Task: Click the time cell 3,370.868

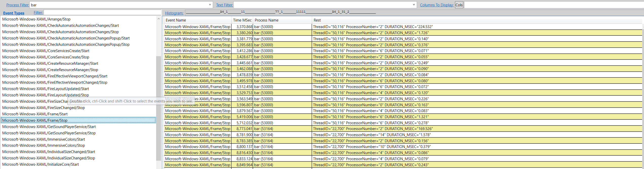Action: point(242,27)
